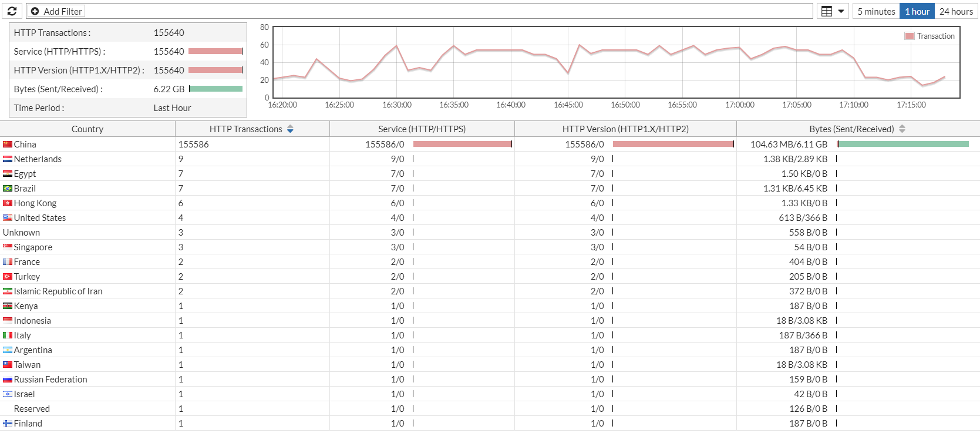The image size is (980, 433).
Task: Click the refresh icon
Action: [12, 11]
